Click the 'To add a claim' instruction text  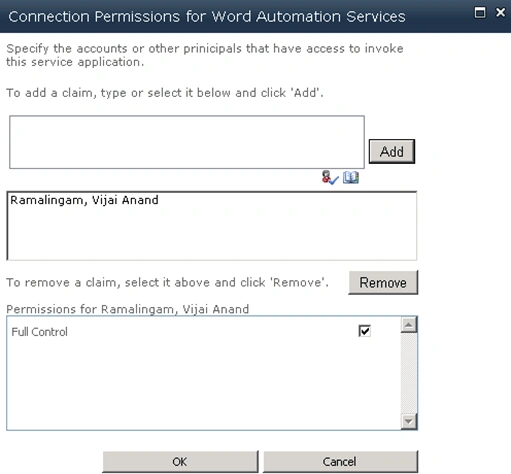point(165,93)
